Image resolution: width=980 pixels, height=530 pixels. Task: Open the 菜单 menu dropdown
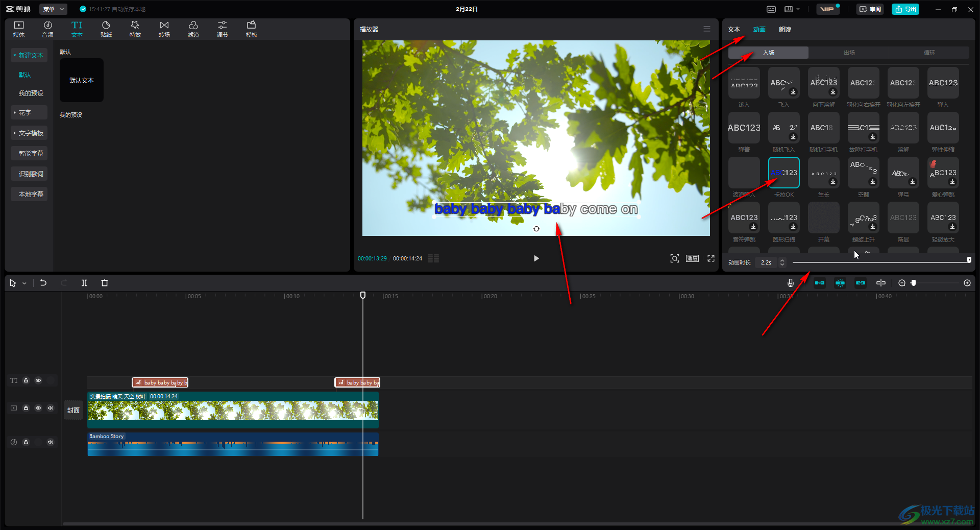[53, 9]
